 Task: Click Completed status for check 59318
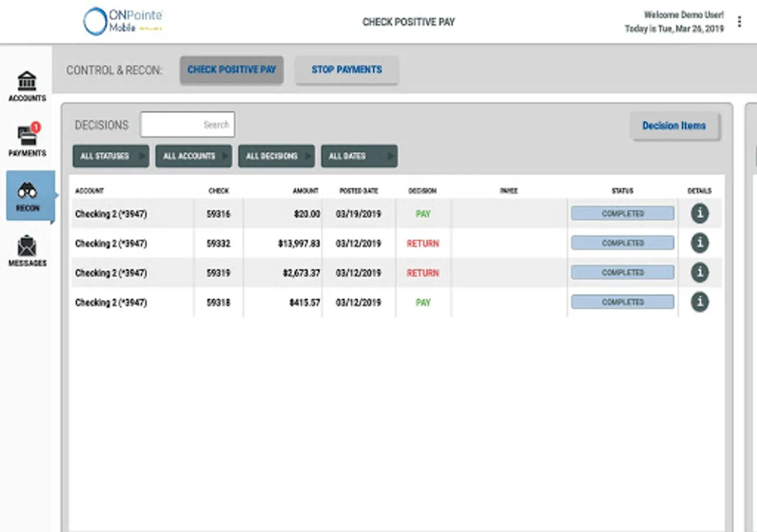622,302
